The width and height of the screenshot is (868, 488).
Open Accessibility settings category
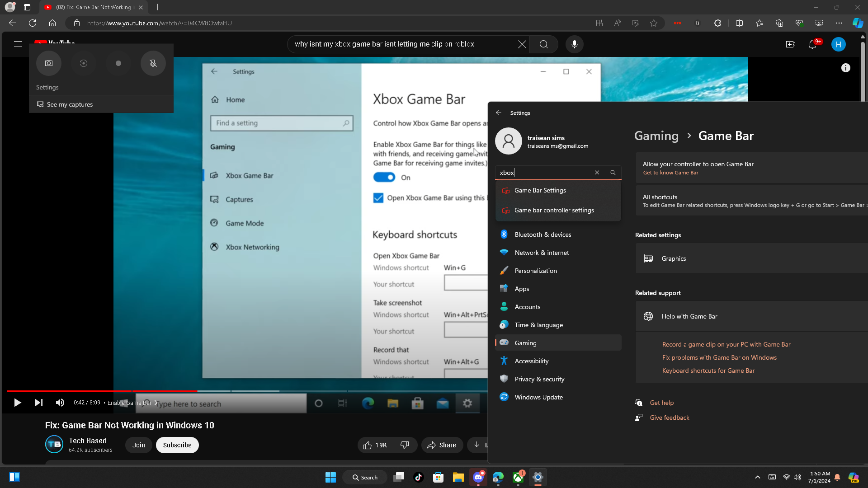coord(558,361)
